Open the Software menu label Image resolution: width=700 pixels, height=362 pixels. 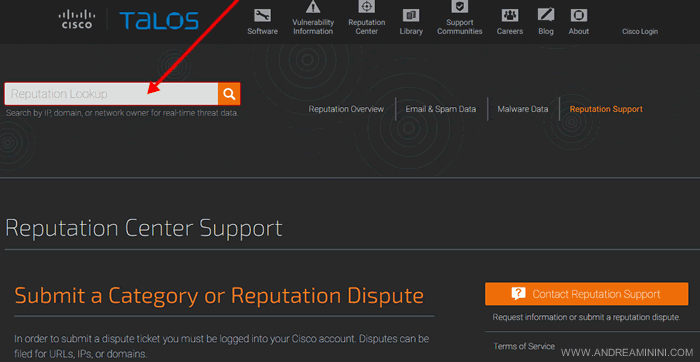pos(262,31)
